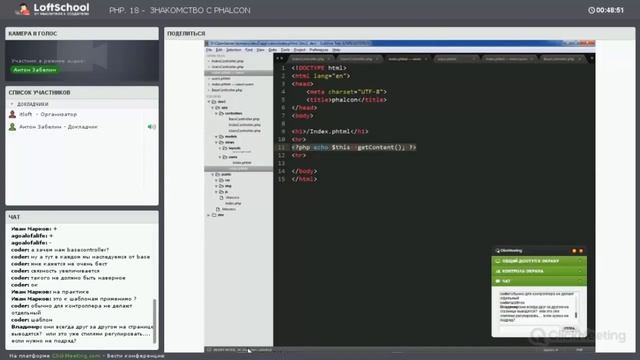Screen dimensions: 640x360
Task: Click the first orange button on ClickMeeting widget
Action: pyautogui.click(x=574, y=251)
